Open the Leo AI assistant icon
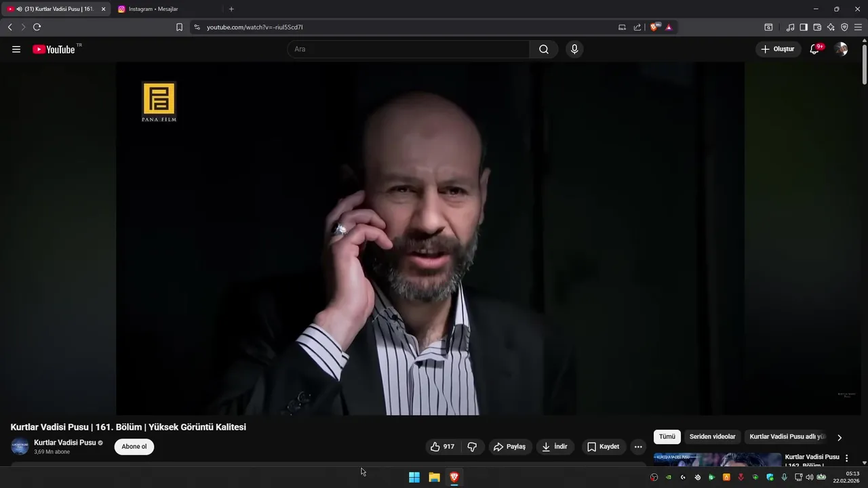868x488 pixels. [x=831, y=27]
